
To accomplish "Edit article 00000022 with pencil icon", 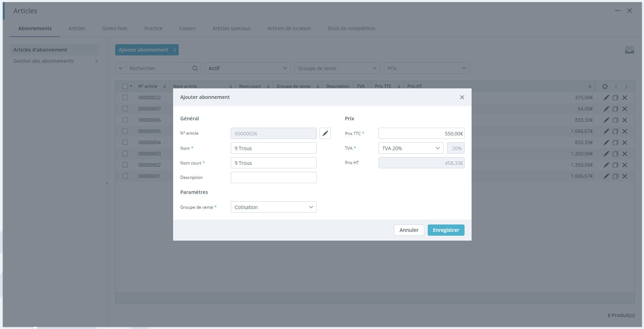I will [x=606, y=98].
